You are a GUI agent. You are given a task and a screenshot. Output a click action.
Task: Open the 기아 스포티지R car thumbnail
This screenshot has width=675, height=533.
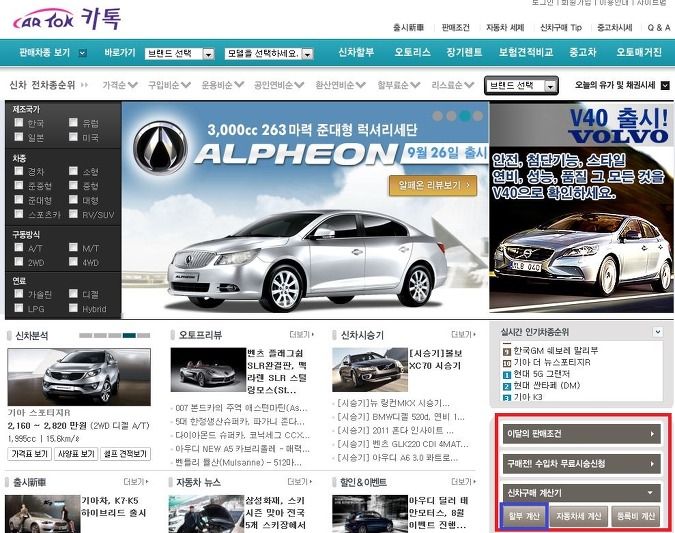(79, 377)
